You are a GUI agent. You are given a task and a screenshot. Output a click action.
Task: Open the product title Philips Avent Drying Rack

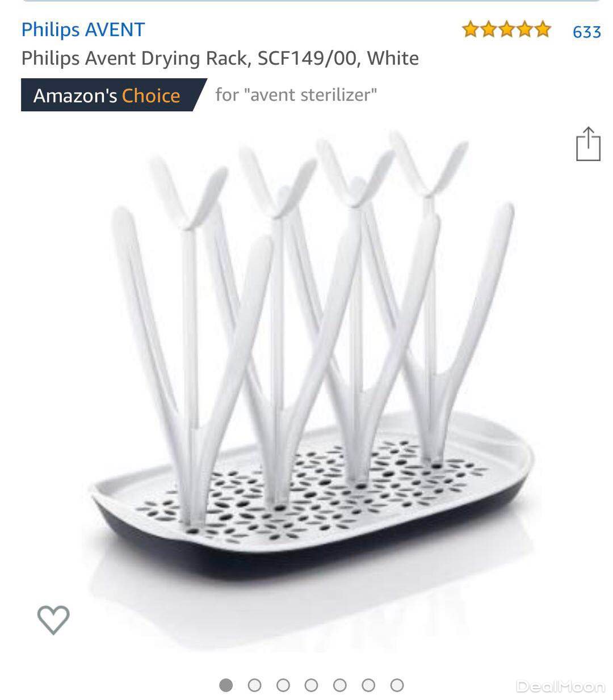(220, 58)
